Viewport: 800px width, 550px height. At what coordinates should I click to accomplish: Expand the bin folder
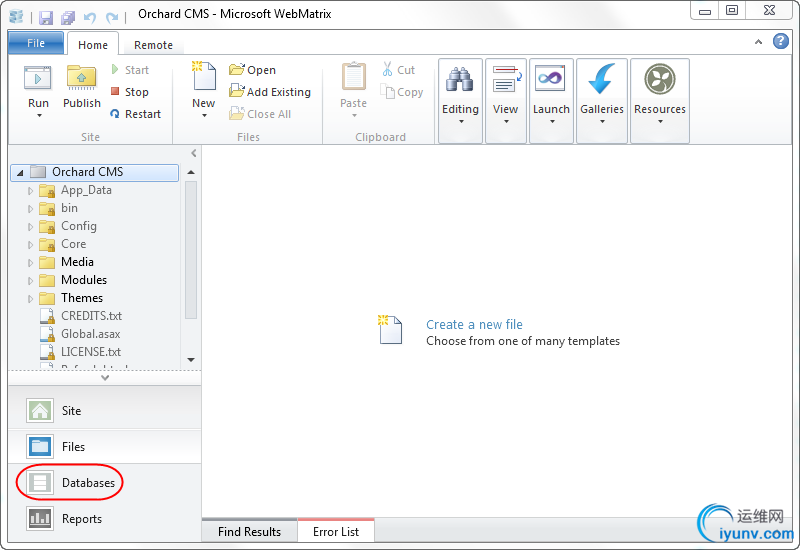coord(30,209)
